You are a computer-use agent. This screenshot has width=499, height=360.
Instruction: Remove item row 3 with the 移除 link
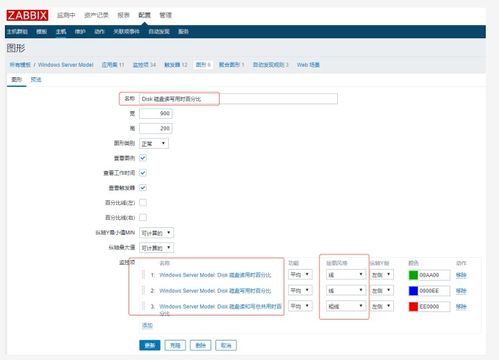coord(461,306)
